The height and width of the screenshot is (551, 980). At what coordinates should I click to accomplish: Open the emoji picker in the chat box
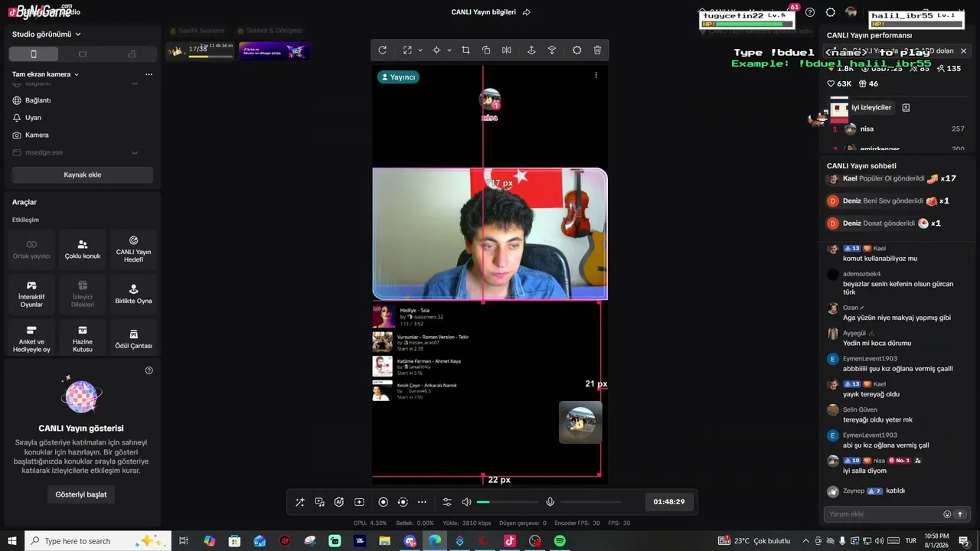pyautogui.click(x=947, y=514)
